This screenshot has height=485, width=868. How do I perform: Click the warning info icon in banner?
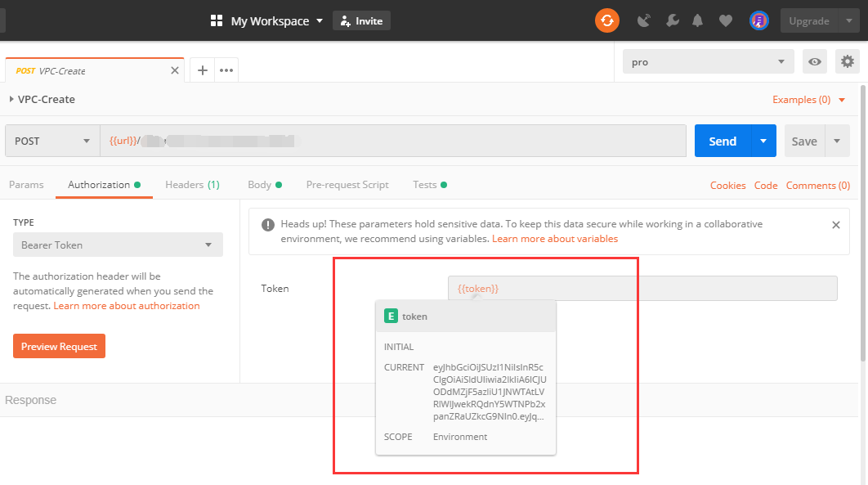pos(268,225)
